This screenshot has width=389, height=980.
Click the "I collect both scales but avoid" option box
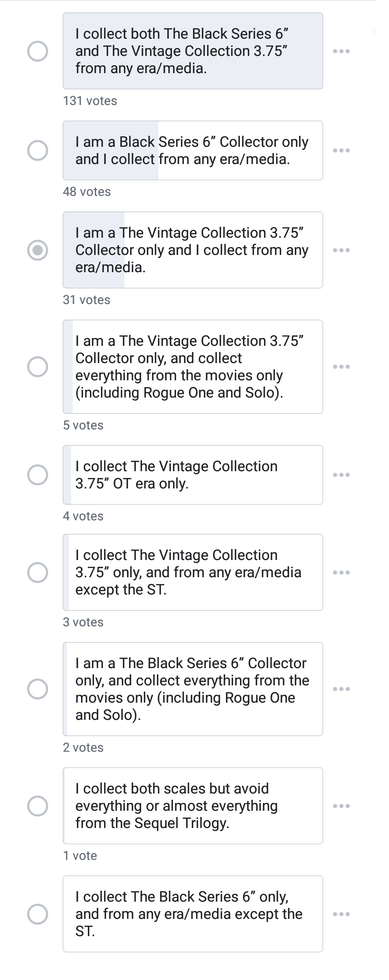coord(192,806)
